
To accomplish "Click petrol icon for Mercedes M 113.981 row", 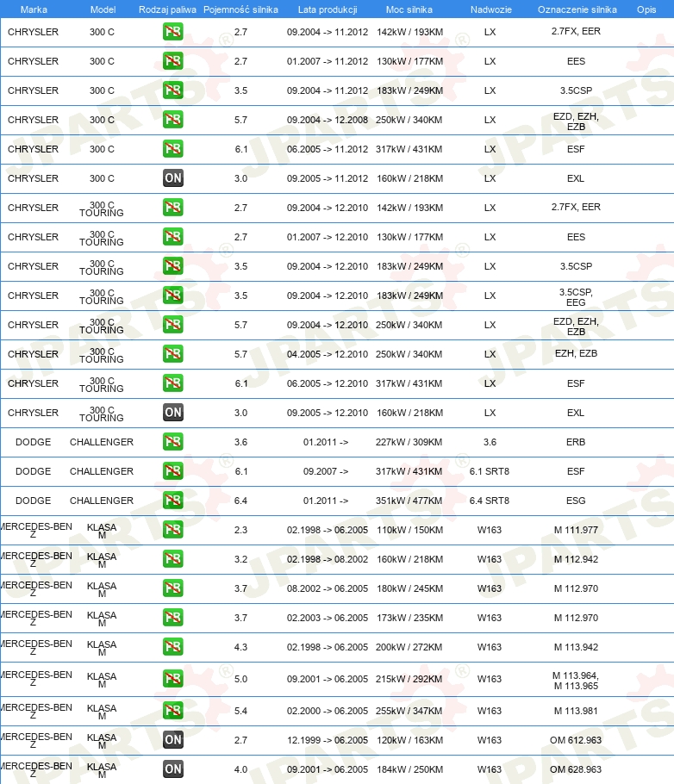I will coord(172,711).
